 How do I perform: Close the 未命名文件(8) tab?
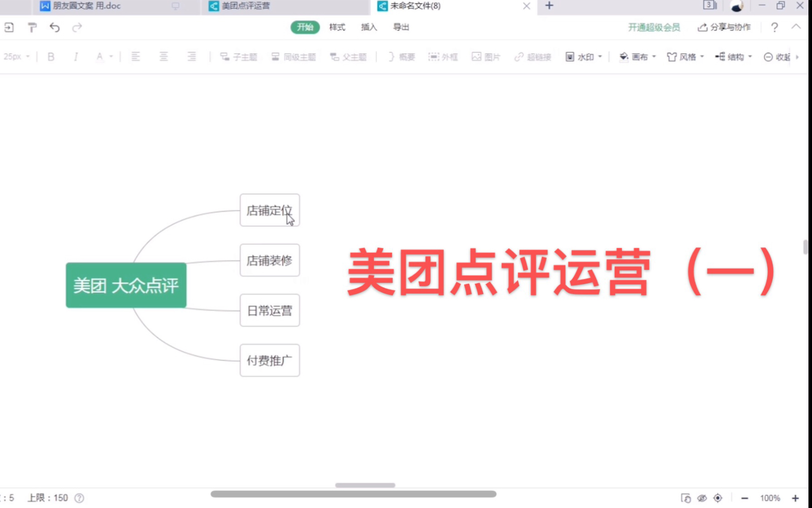pyautogui.click(x=526, y=6)
